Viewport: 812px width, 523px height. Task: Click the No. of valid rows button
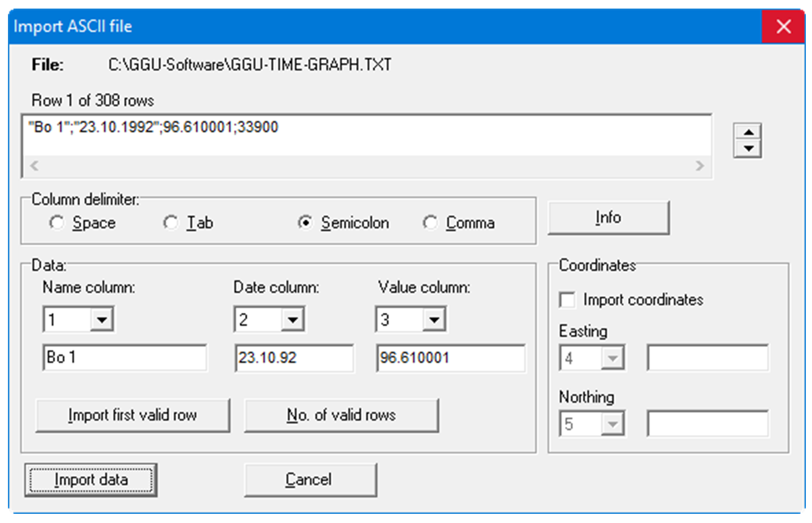pyautogui.click(x=341, y=415)
